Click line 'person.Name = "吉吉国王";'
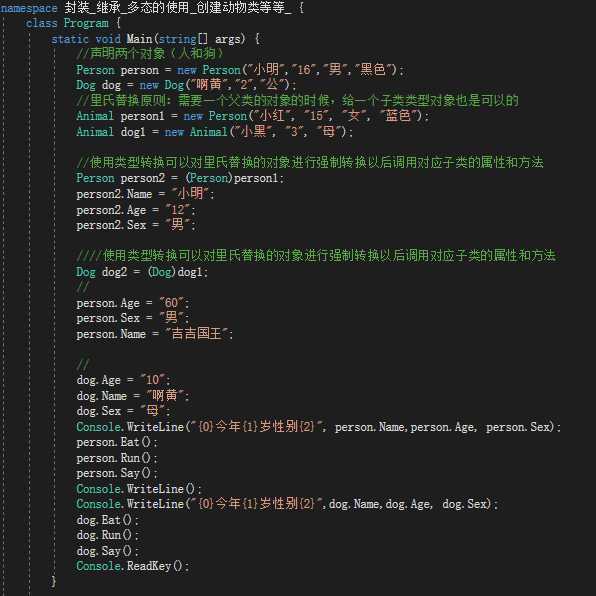This screenshot has width=596, height=596. tap(155, 334)
